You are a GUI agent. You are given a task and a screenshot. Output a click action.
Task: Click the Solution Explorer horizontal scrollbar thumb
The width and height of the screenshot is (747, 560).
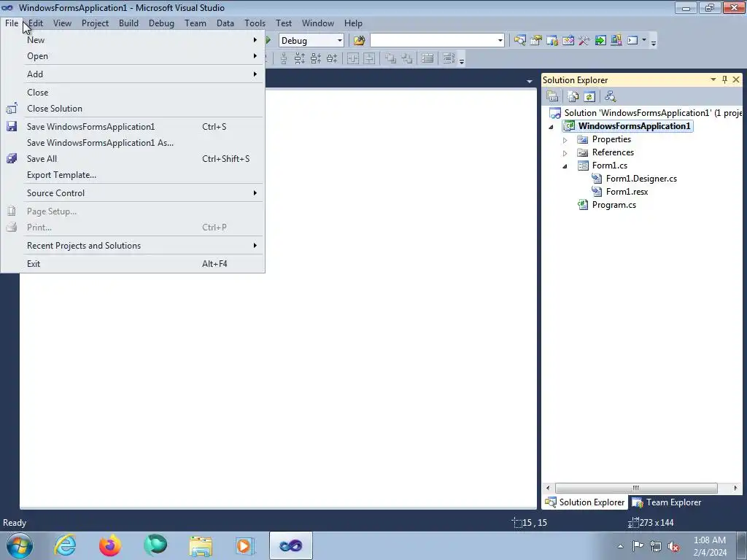coord(636,488)
